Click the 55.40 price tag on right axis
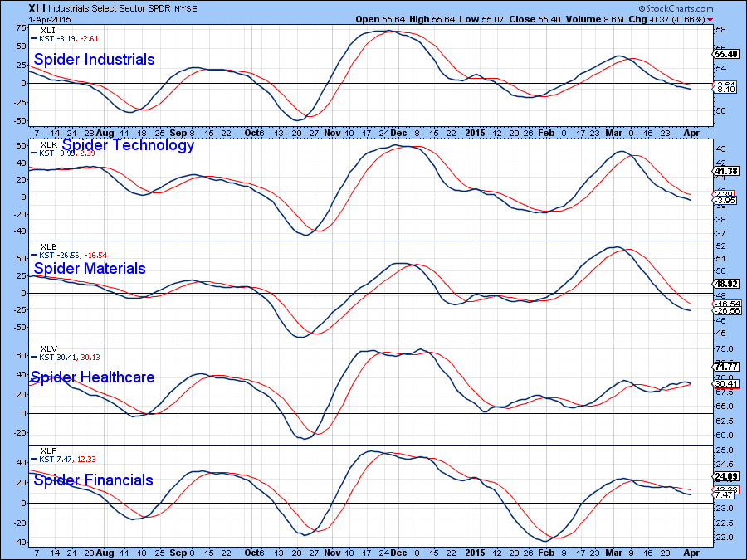Viewport: 747px width, 560px height. [726, 54]
